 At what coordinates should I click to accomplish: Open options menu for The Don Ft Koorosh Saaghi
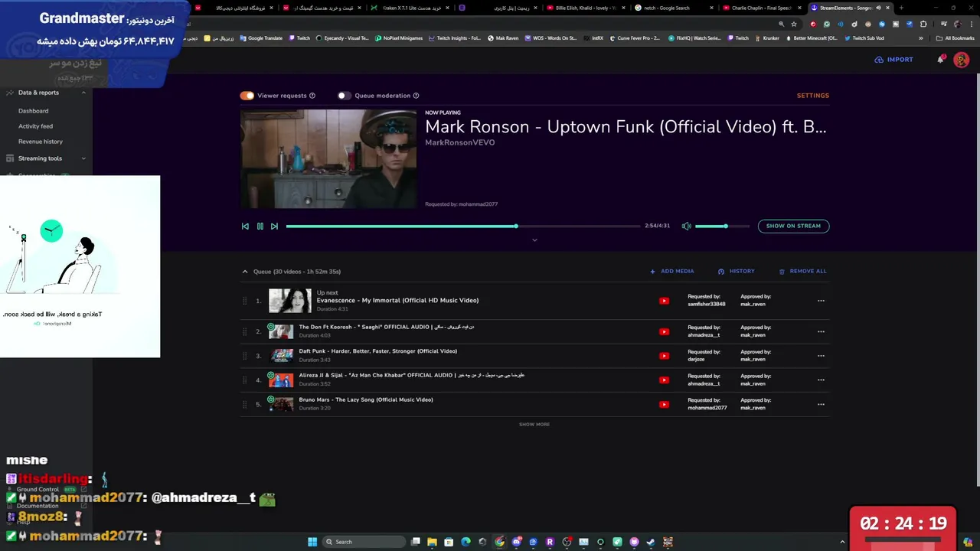click(821, 331)
